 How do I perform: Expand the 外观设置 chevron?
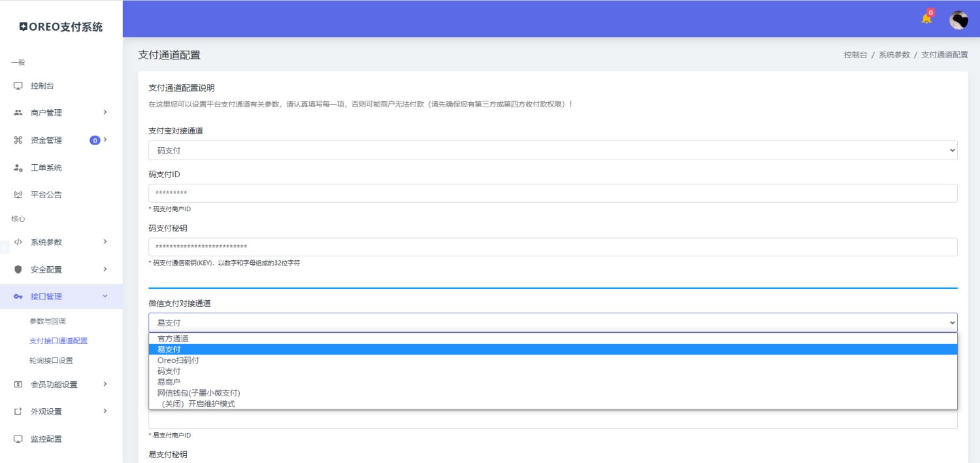[105, 411]
